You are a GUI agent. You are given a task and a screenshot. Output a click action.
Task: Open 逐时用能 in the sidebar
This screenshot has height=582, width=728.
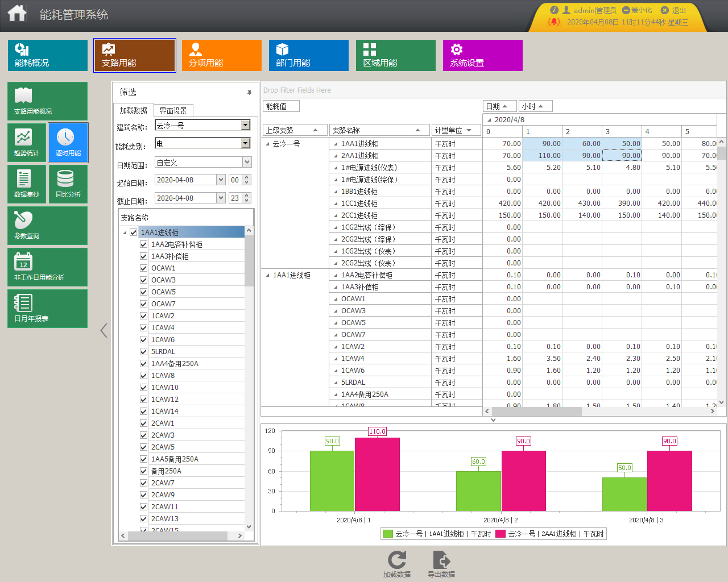(x=68, y=143)
